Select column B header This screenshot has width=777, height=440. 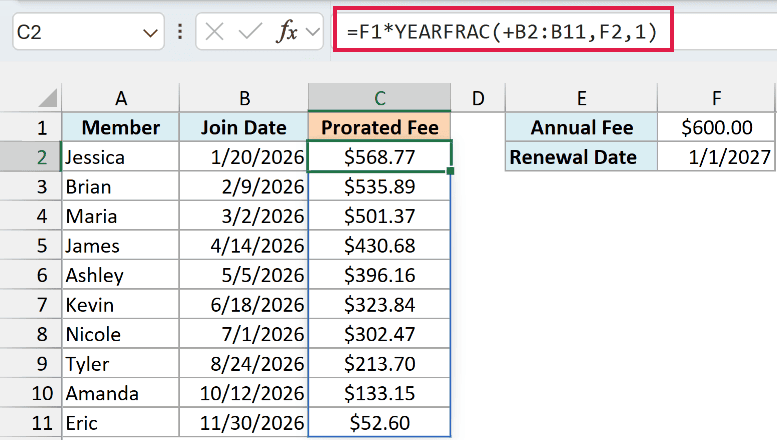click(x=244, y=98)
